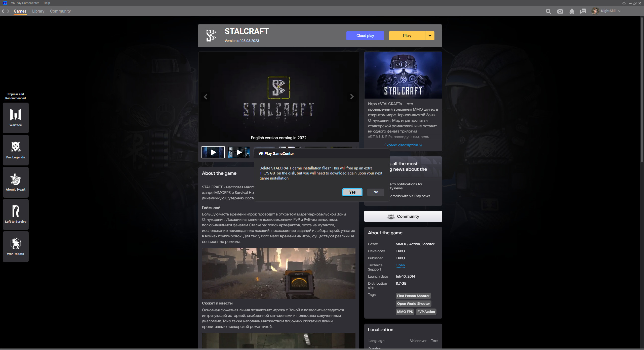Launch STALCRAFT via Cloud play
Image resolution: width=644 pixels, height=350 pixels.
(365, 36)
